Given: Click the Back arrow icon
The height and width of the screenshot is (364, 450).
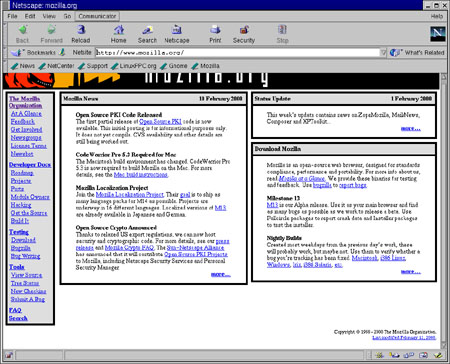Looking at the screenshot, I should point(23,30).
